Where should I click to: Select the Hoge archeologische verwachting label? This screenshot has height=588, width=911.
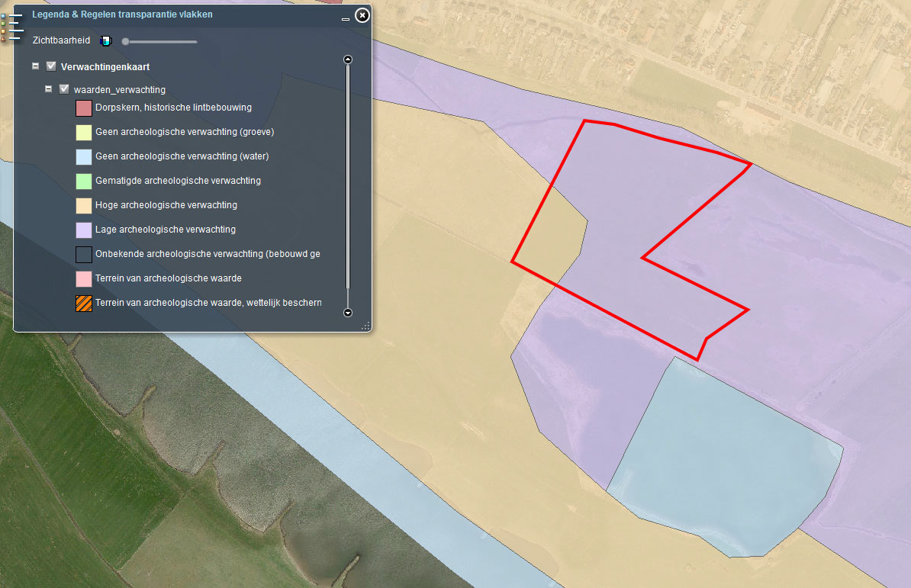tap(166, 205)
